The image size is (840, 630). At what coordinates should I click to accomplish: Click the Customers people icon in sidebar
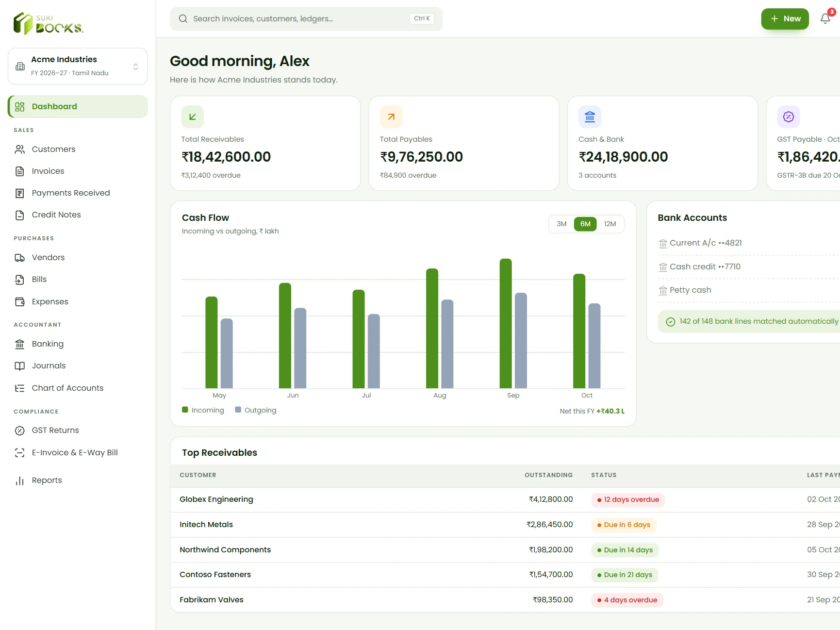tap(19, 149)
